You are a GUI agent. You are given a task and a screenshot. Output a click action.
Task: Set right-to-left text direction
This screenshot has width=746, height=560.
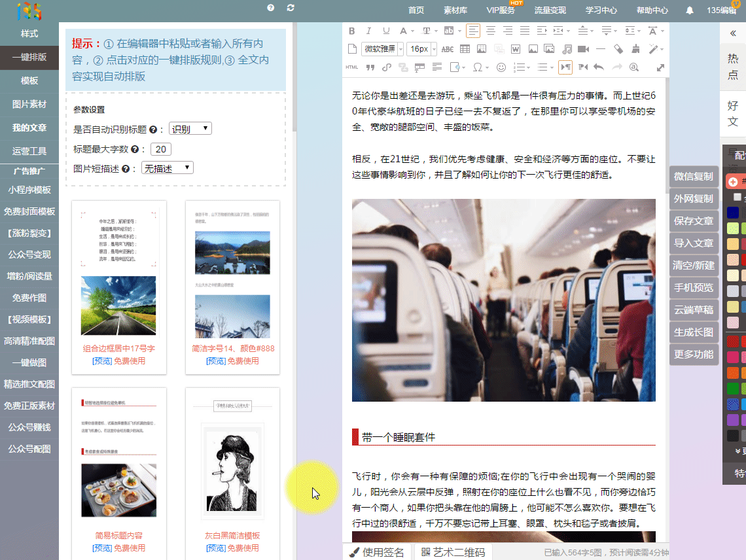click(x=583, y=67)
